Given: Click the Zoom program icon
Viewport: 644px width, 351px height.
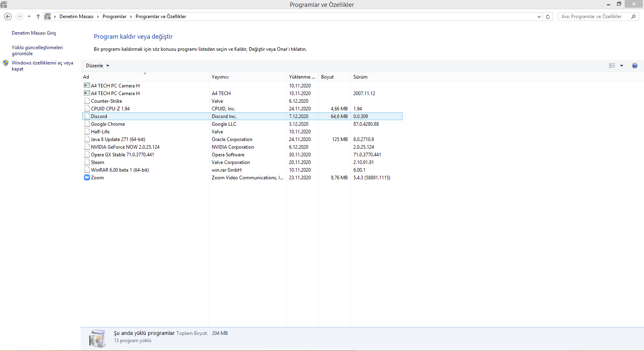Looking at the screenshot, I should (x=87, y=177).
